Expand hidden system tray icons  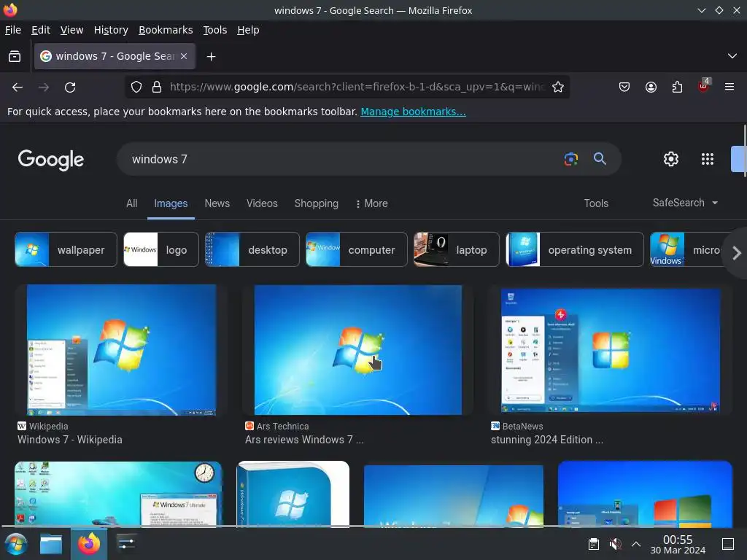pos(636,544)
